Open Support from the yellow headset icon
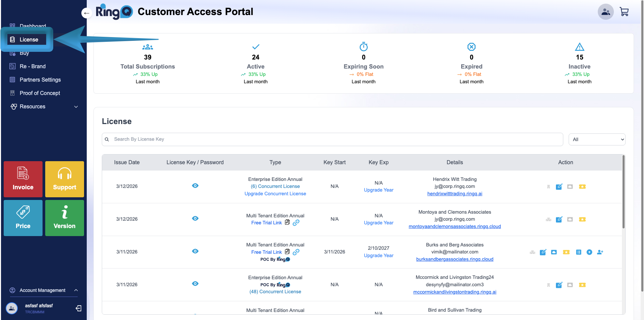 (x=64, y=179)
